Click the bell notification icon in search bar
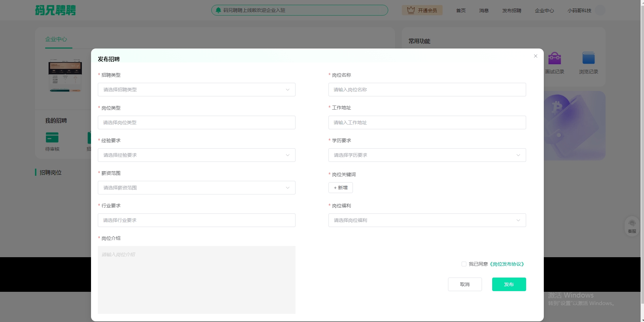The width and height of the screenshot is (644, 322). (218, 10)
